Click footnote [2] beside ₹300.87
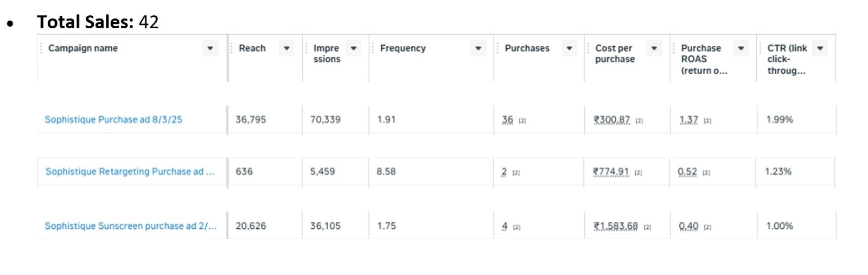This screenshot has height=275, width=868. coord(640,121)
